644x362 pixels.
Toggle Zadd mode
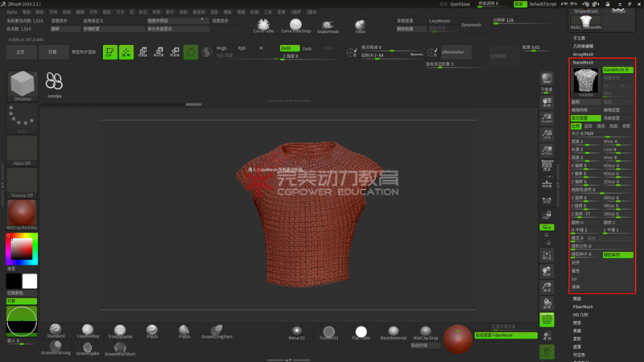(x=288, y=48)
